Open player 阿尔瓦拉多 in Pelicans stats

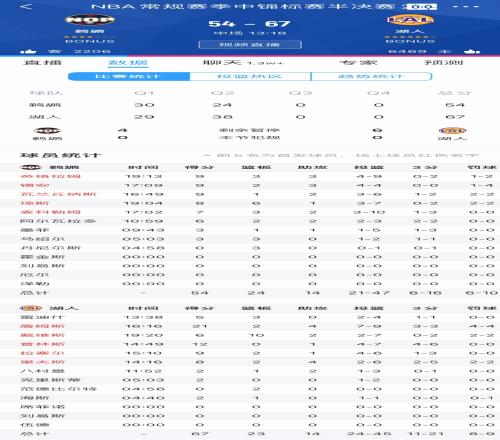(x=58, y=221)
